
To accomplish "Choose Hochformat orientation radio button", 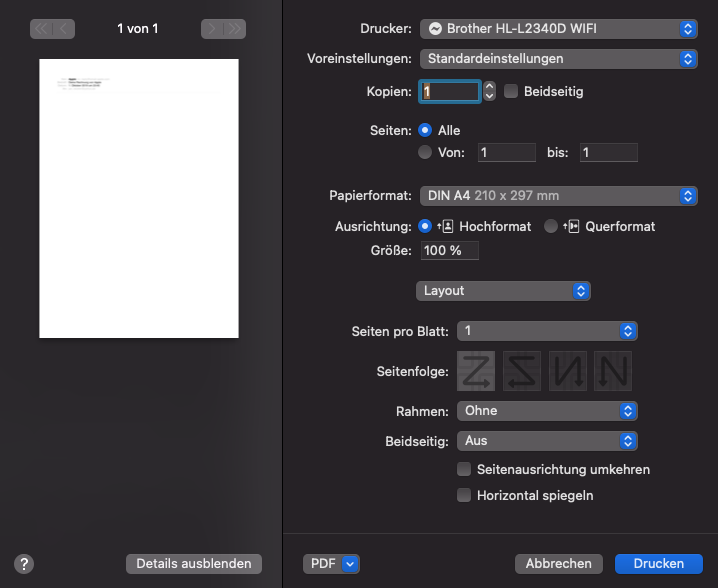I will click(x=425, y=226).
